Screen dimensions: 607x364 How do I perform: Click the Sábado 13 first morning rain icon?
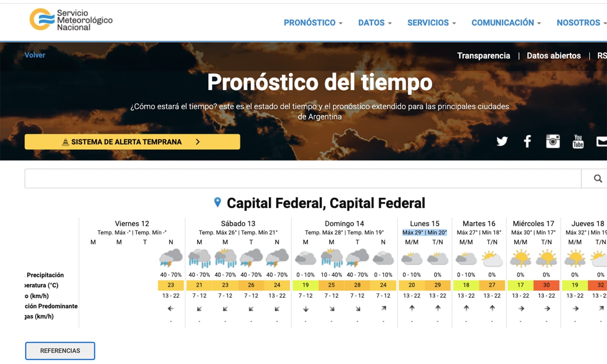[x=200, y=258]
